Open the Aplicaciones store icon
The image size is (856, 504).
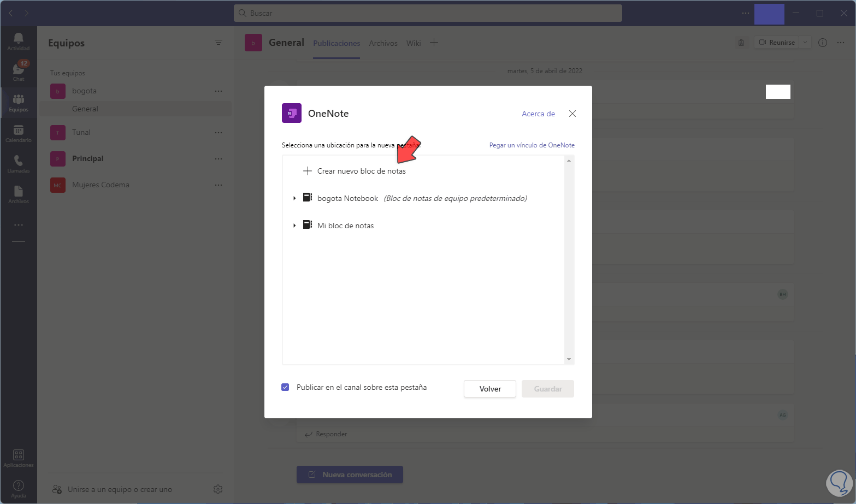coord(19,457)
